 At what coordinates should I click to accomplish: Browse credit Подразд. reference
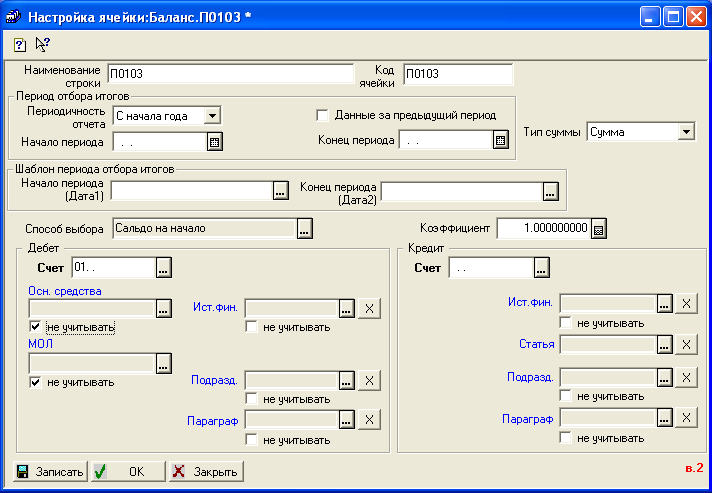point(664,377)
